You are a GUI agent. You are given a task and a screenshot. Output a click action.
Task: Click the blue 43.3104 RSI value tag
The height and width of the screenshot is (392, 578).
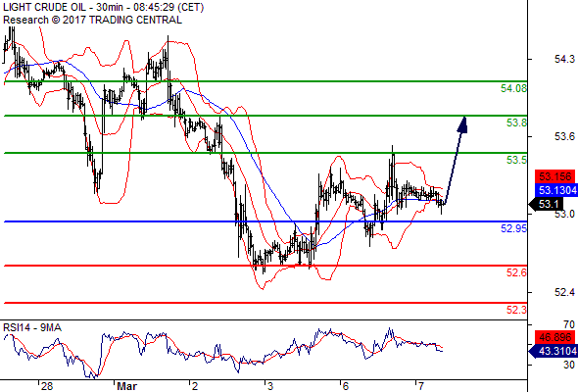(554, 351)
